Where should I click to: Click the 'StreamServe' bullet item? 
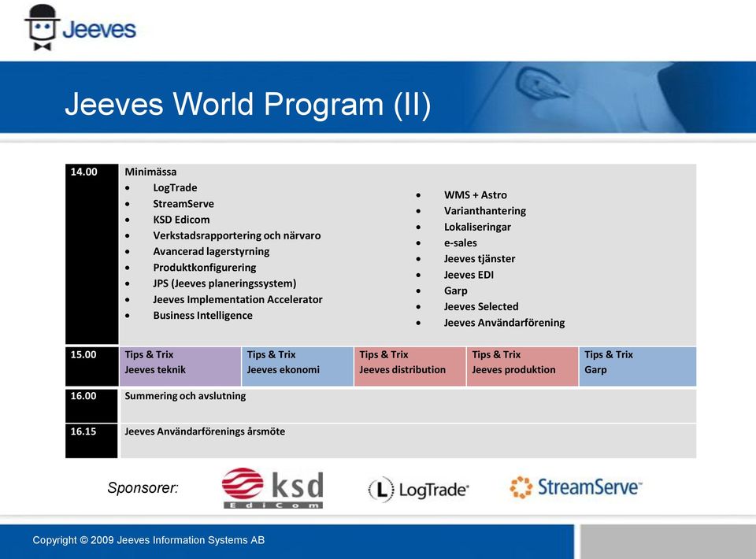[x=183, y=203]
